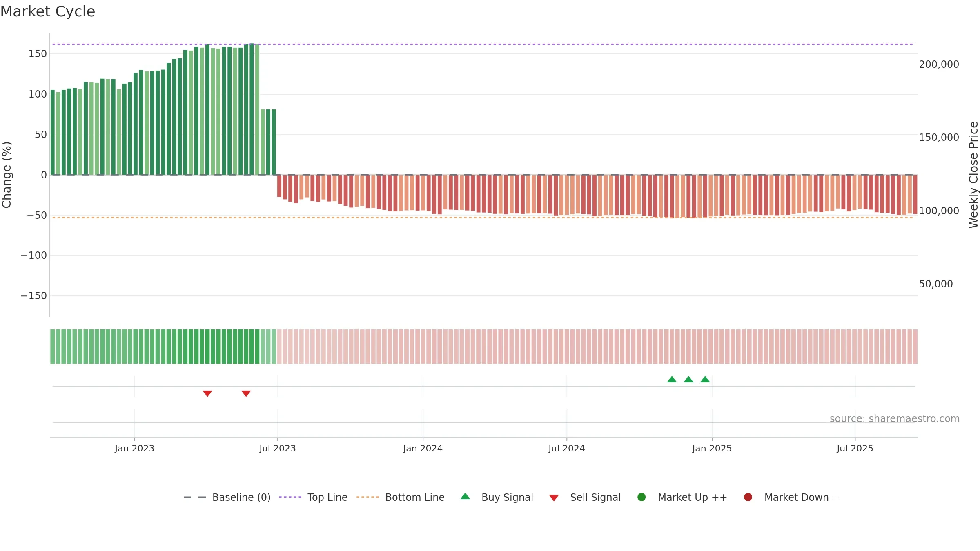The width and height of the screenshot is (980, 551).
Task: Click the Top Line purple dotted swatch
Action: point(290,497)
